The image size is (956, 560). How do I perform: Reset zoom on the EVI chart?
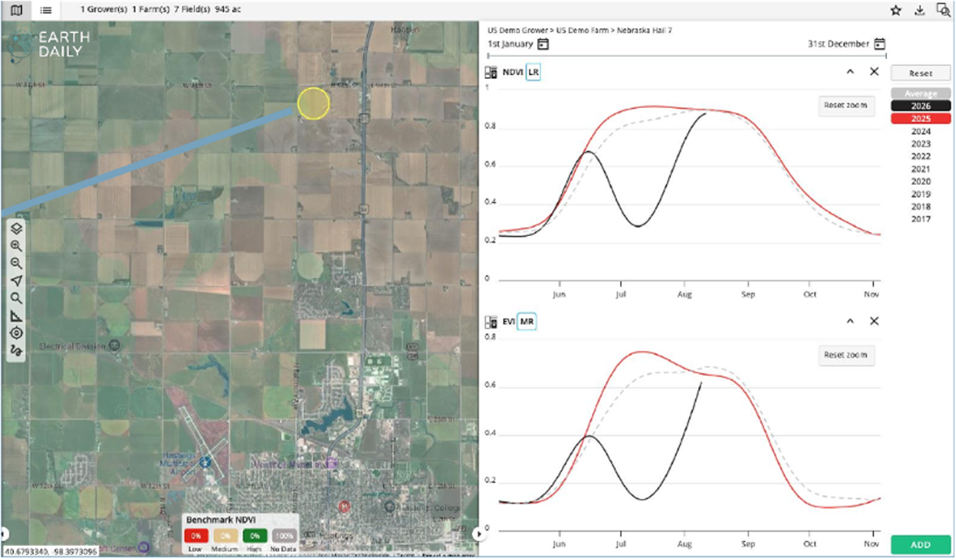[x=846, y=355]
